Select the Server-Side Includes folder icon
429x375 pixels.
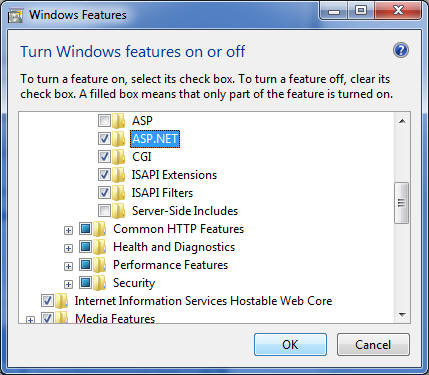coord(119,211)
